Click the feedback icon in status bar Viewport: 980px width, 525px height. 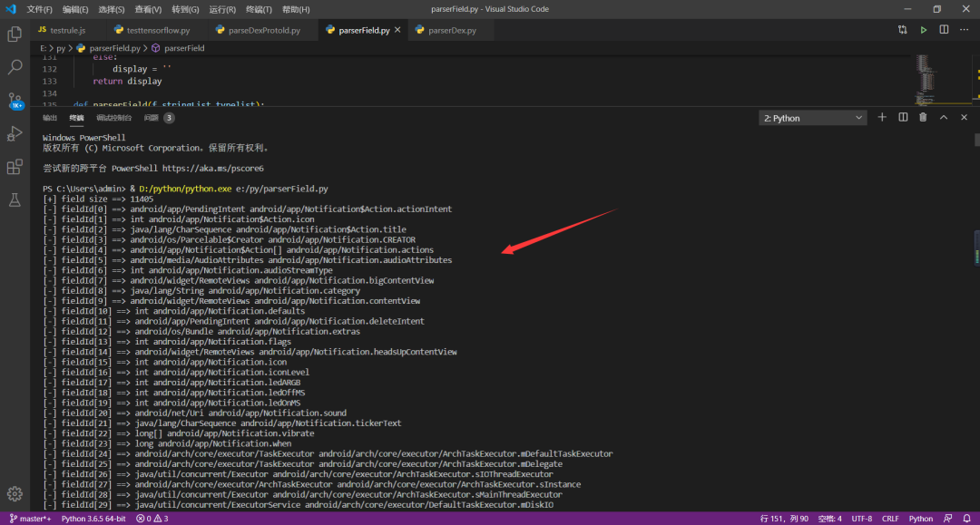948,519
